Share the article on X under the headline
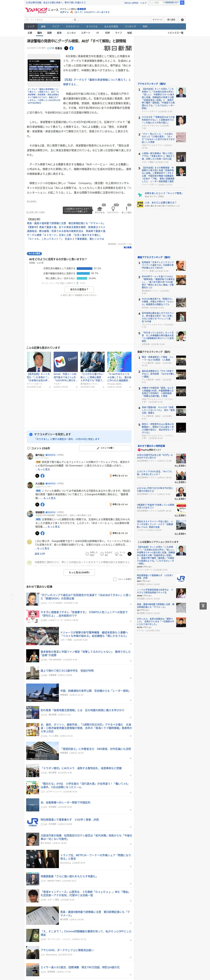Image resolution: width=210 pixels, height=980 pixels. 66,48
